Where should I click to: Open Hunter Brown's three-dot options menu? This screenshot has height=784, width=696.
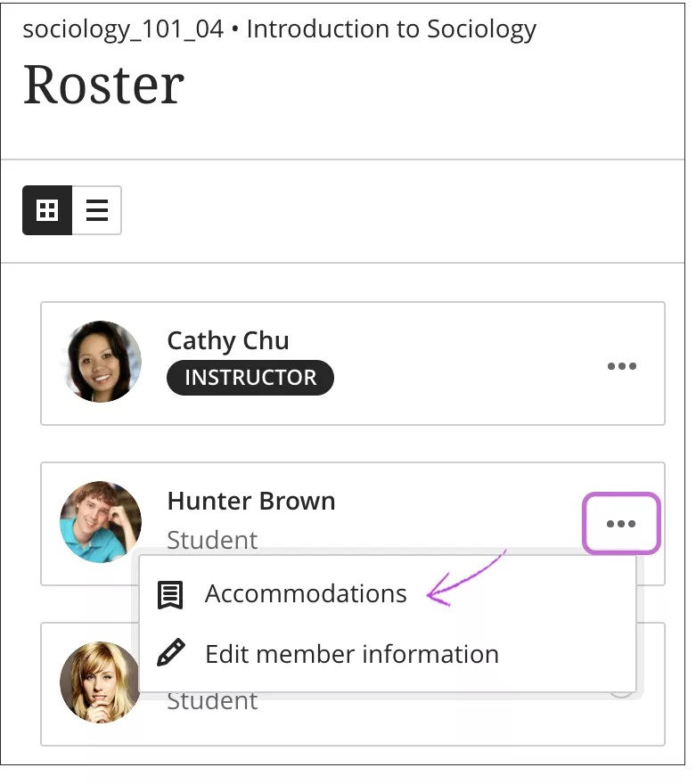(x=621, y=523)
